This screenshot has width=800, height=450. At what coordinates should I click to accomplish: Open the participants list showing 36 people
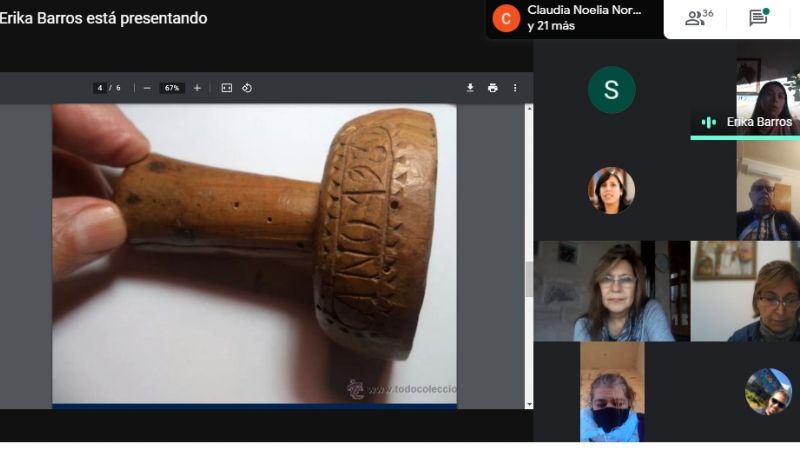coord(698,18)
